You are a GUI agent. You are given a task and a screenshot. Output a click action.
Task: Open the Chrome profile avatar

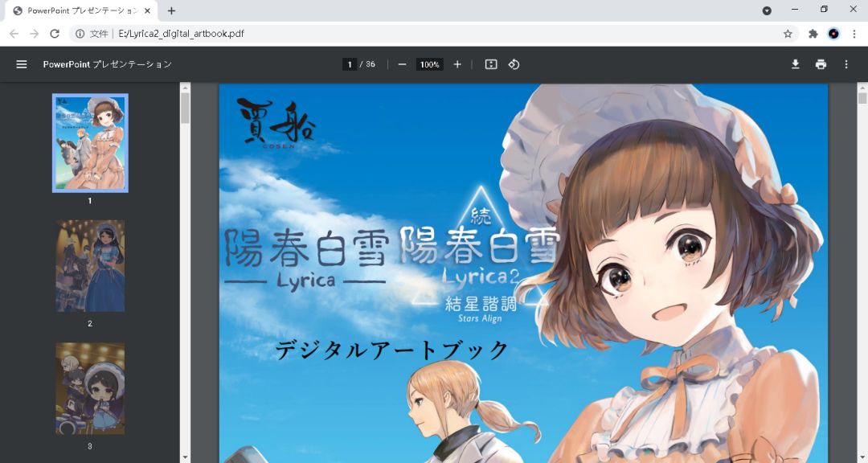click(x=833, y=34)
